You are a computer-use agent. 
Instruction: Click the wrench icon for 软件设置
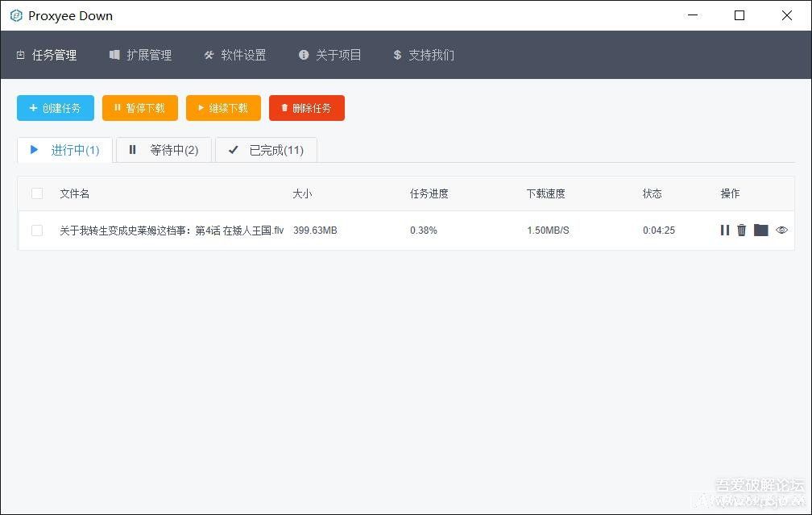click(x=209, y=55)
